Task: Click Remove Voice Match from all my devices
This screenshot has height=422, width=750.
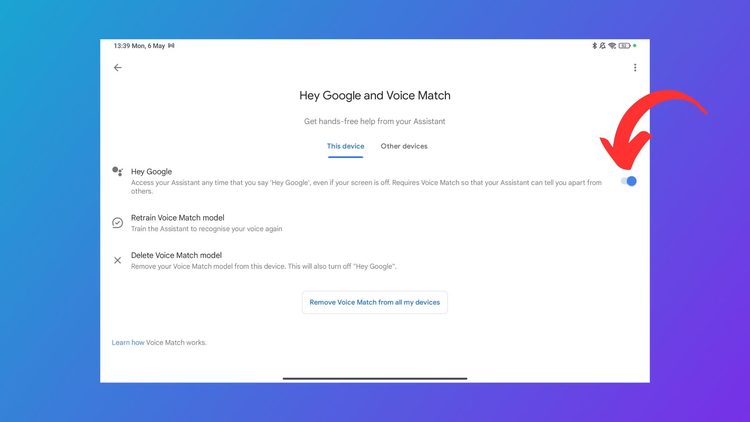Action: (x=375, y=302)
